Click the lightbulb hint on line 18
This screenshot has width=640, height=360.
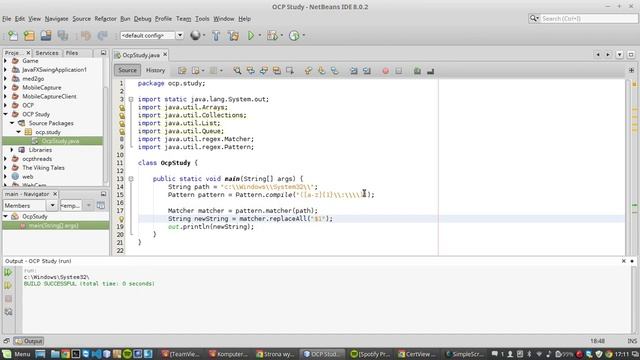121,219
